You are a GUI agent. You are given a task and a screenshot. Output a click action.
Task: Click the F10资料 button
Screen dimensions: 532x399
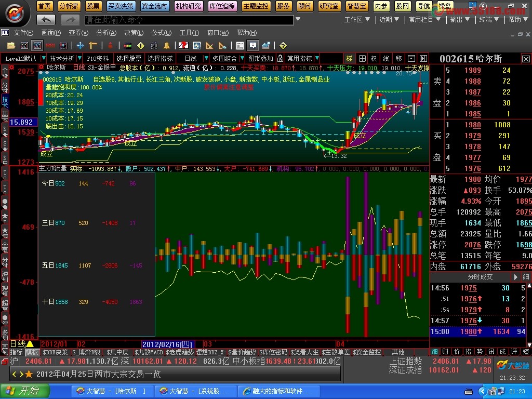click(x=97, y=58)
